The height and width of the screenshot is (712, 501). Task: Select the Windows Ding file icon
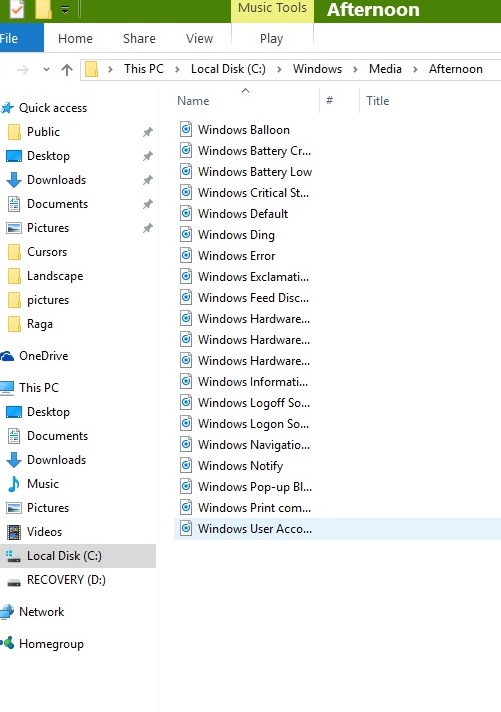186,235
